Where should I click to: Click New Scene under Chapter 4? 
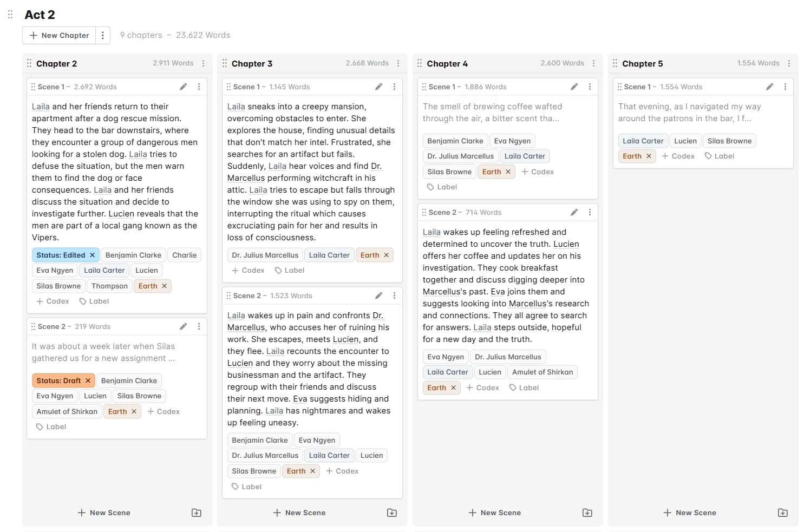point(494,513)
